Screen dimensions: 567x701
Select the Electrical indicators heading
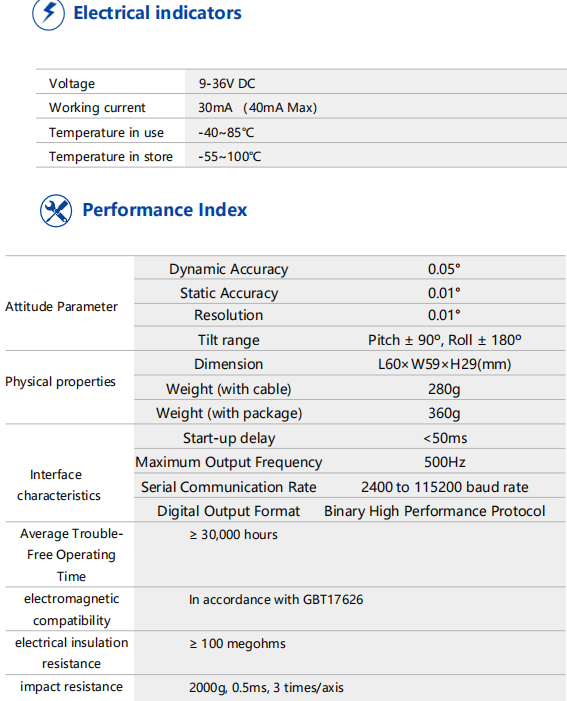click(x=157, y=13)
